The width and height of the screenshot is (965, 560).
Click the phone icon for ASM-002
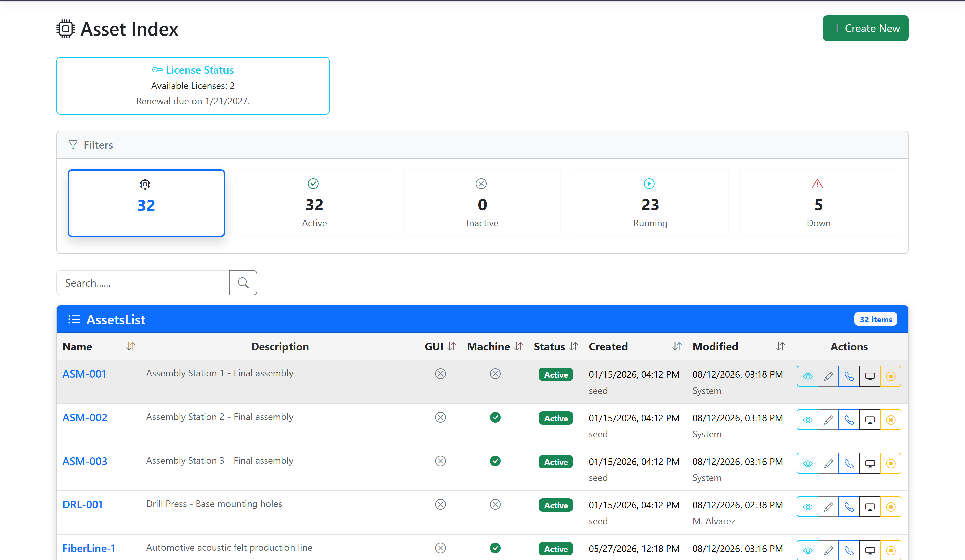[849, 420]
